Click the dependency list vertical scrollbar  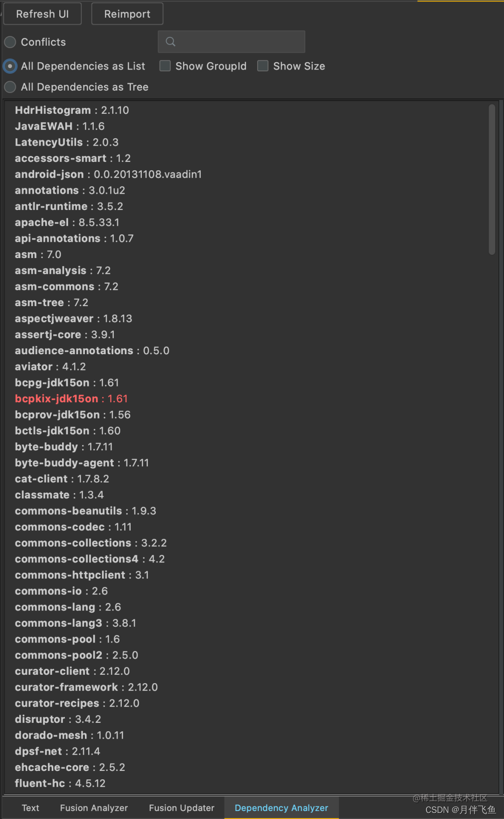point(492,180)
